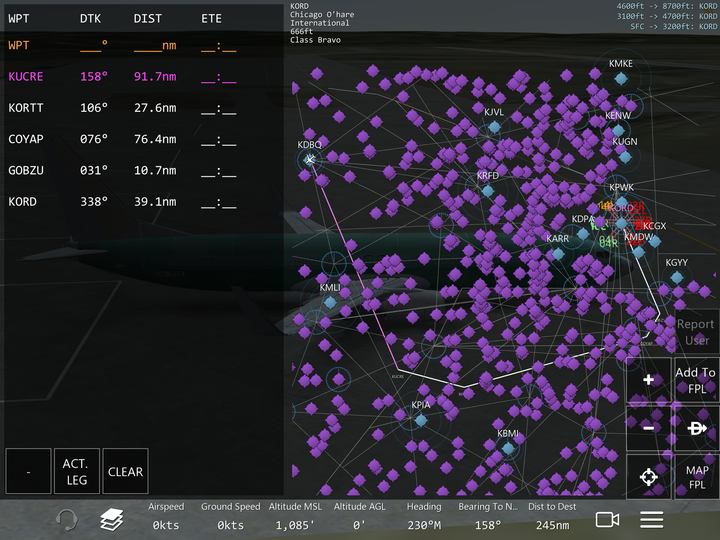Select the KJVL airport marker

click(x=494, y=127)
